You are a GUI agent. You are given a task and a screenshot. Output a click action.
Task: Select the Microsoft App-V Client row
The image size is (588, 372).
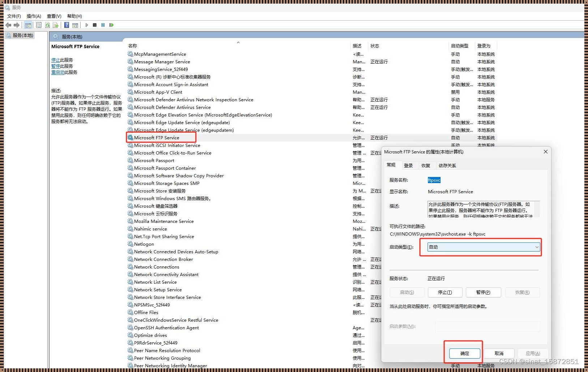(x=312, y=92)
